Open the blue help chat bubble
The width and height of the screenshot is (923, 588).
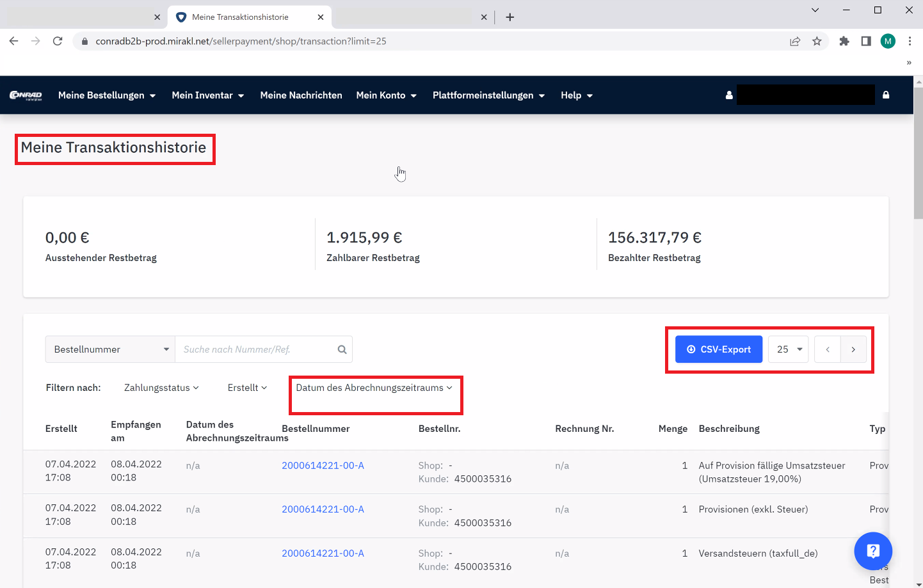click(872, 551)
